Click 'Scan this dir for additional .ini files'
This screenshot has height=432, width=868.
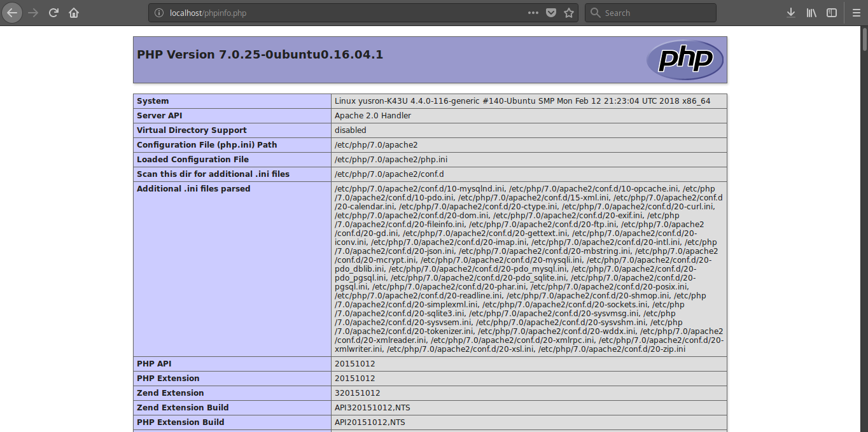(x=213, y=174)
